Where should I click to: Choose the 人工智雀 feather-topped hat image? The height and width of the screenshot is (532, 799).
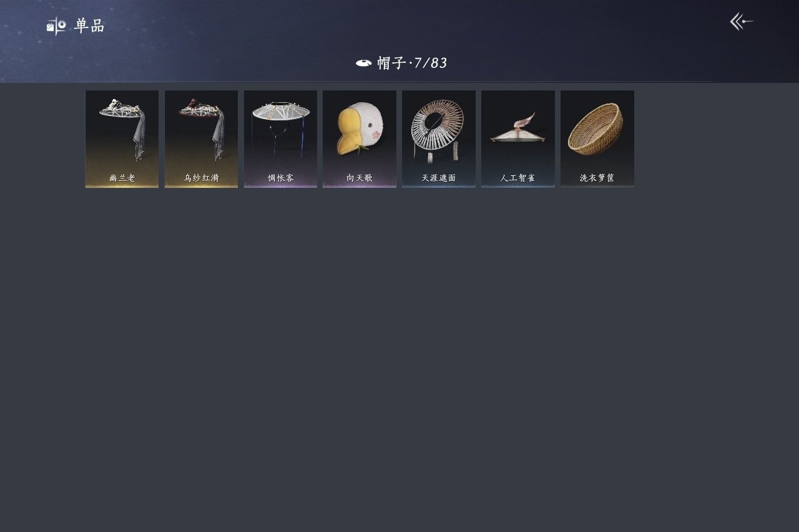coord(517,128)
